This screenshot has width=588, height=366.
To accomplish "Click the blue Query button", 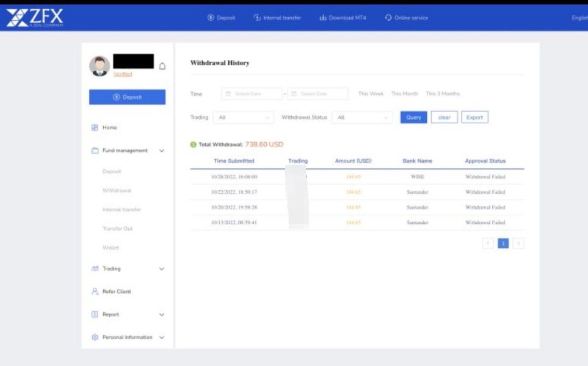I will click(413, 118).
